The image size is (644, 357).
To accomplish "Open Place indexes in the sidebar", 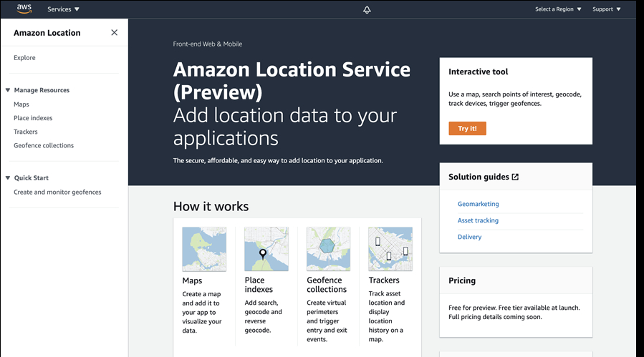I will click(x=33, y=118).
